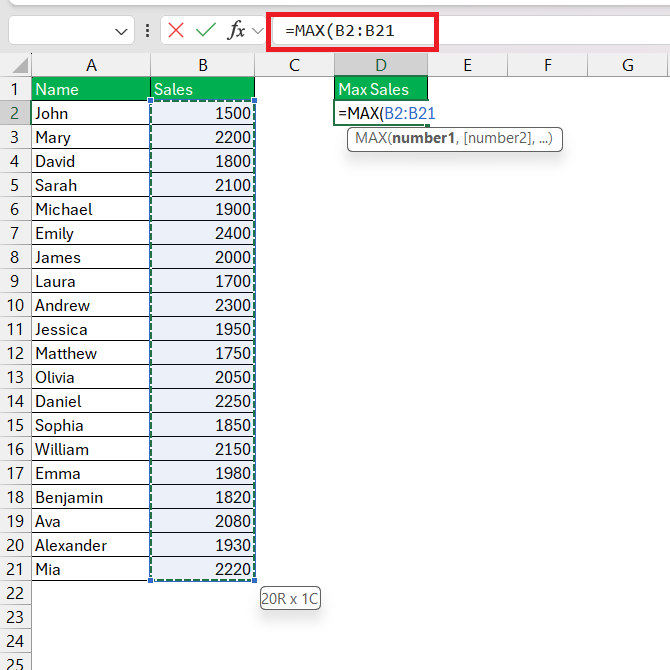Click sales value 1950

[x=203, y=329]
